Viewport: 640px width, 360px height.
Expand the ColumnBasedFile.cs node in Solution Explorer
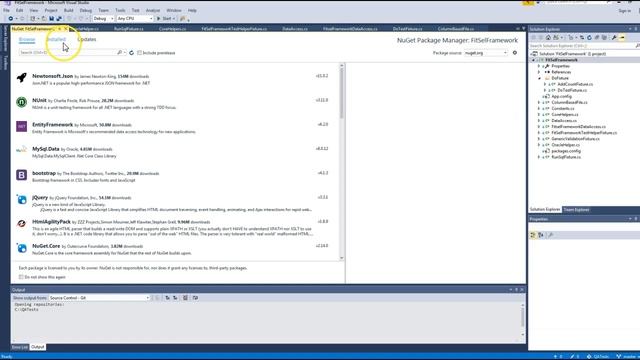[539, 102]
